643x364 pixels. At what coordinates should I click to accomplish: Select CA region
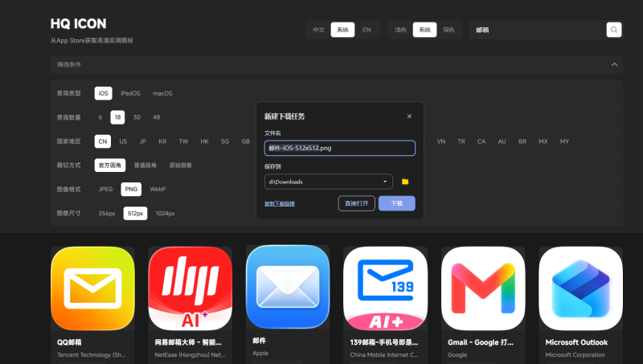point(481,141)
